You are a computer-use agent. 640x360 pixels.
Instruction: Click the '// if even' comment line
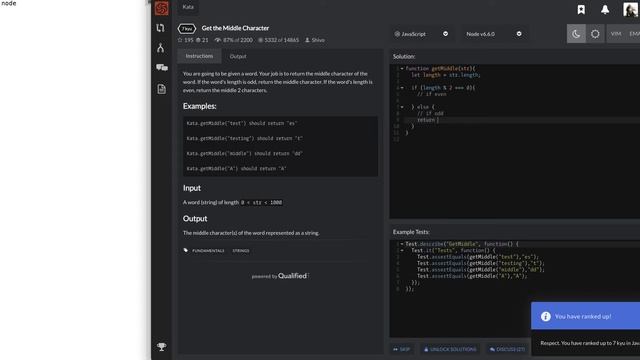tap(432, 94)
